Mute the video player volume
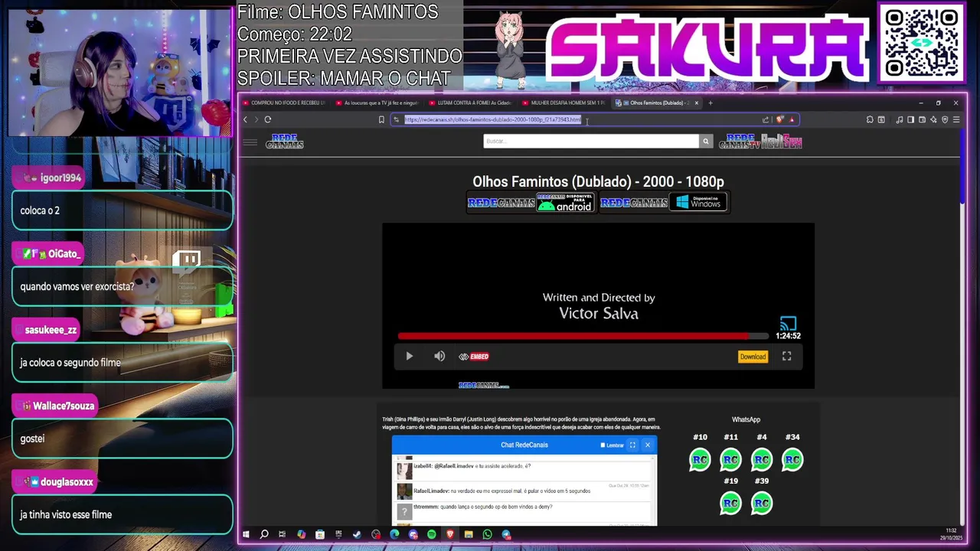Screen dimensions: 980x551 coord(439,356)
